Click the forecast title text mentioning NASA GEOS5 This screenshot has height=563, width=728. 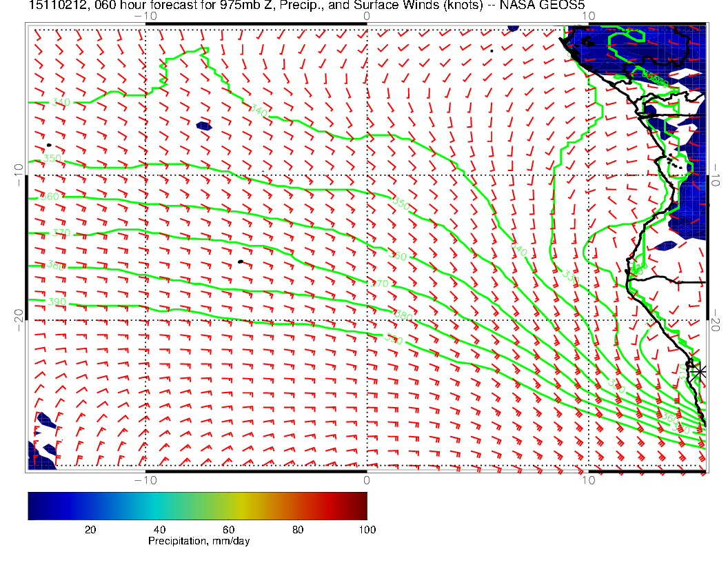306,6
